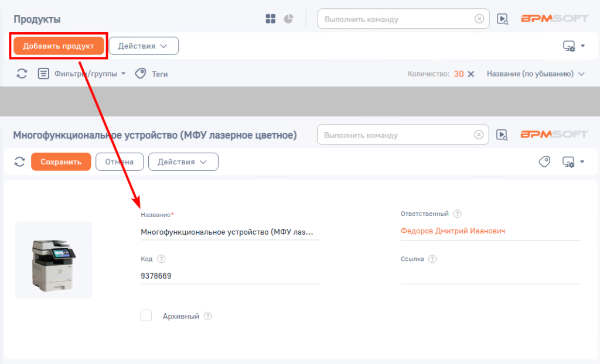Expand Название (по убыванию) sort dropdown
This screenshot has width=600, height=364.
point(536,74)
